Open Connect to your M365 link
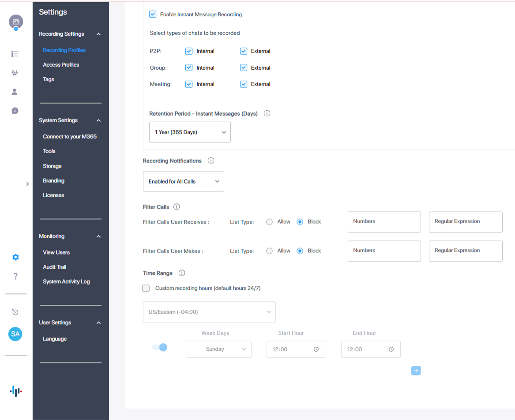 (70, 137)
